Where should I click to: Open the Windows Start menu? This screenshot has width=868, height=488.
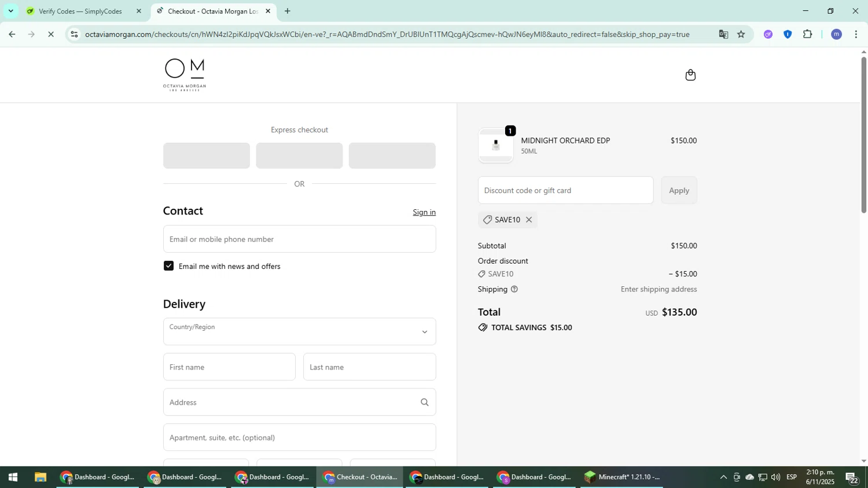(13, 478)
